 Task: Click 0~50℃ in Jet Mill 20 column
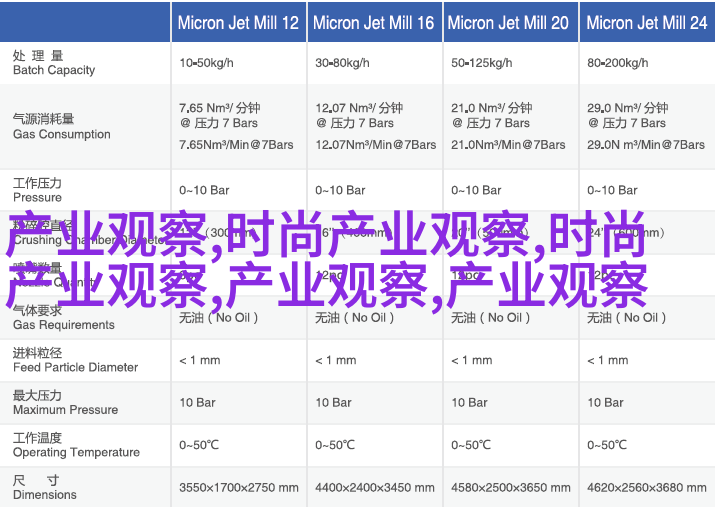pyautogui.click(x=471, y=445)
